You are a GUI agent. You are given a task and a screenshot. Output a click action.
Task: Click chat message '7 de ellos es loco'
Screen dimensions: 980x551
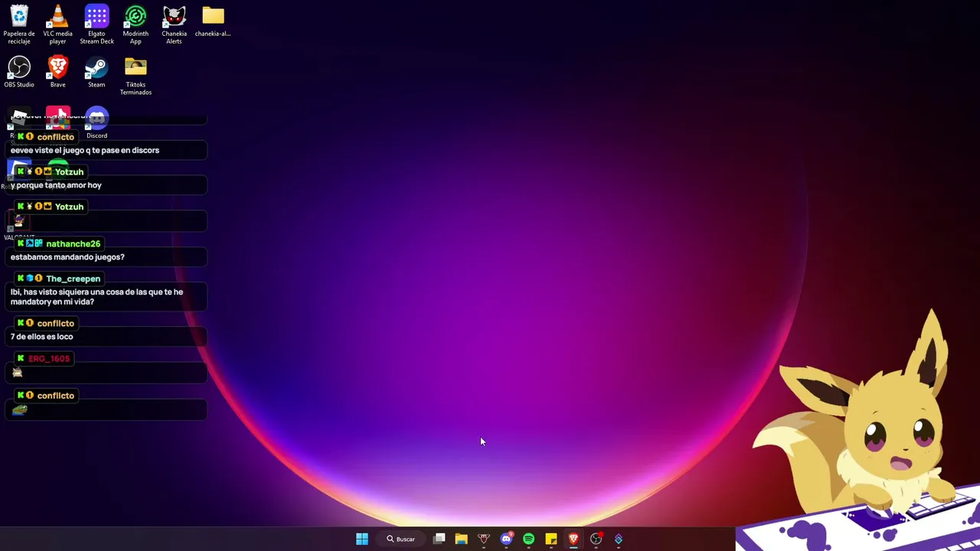point(42,337)
